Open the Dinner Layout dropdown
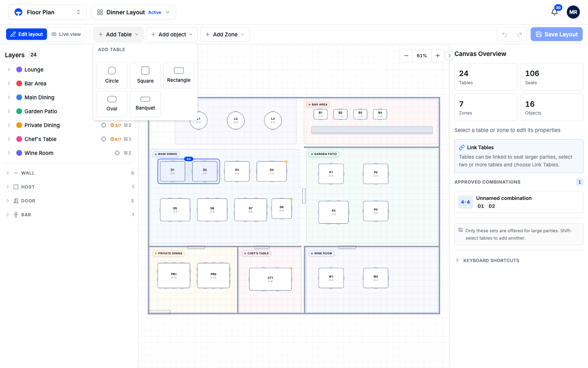 pyautogui.click(x=134, y=12)
